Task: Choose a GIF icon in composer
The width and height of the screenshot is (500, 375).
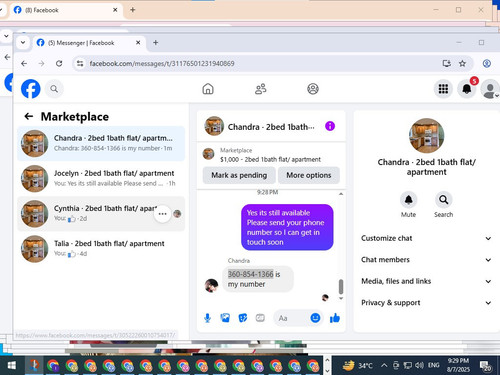Action: point(260,318)
